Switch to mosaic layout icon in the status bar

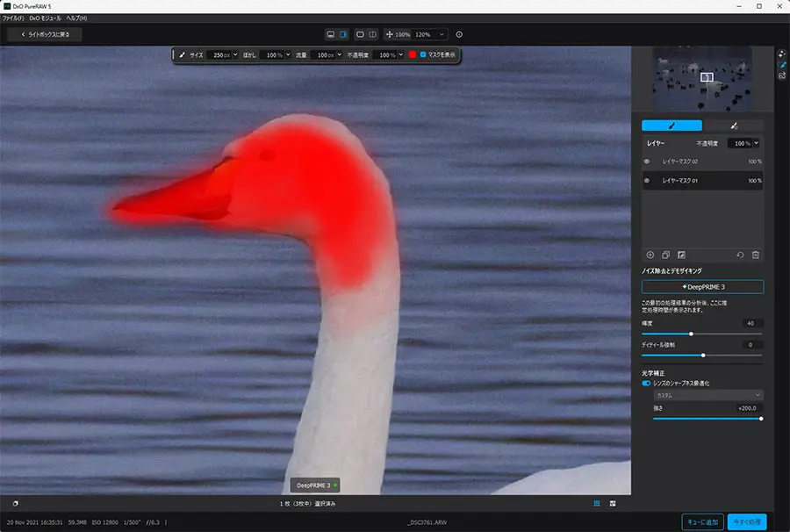[613, 503]
